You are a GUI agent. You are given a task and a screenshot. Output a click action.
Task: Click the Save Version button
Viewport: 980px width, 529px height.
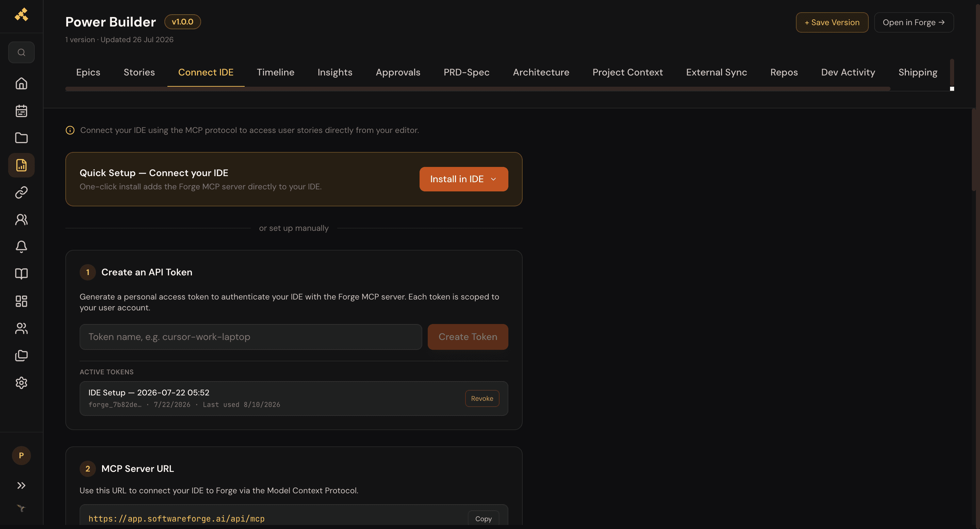(832, 22)
